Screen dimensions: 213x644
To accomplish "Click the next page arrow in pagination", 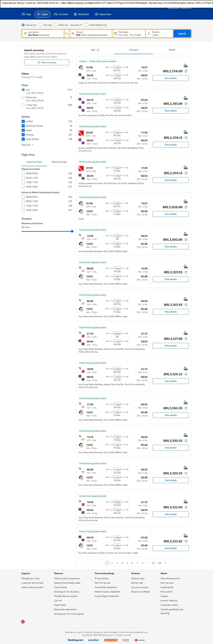I will point(166,563).
